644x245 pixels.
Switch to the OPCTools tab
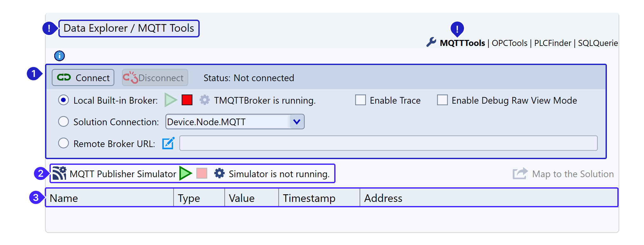pos(509,43)
